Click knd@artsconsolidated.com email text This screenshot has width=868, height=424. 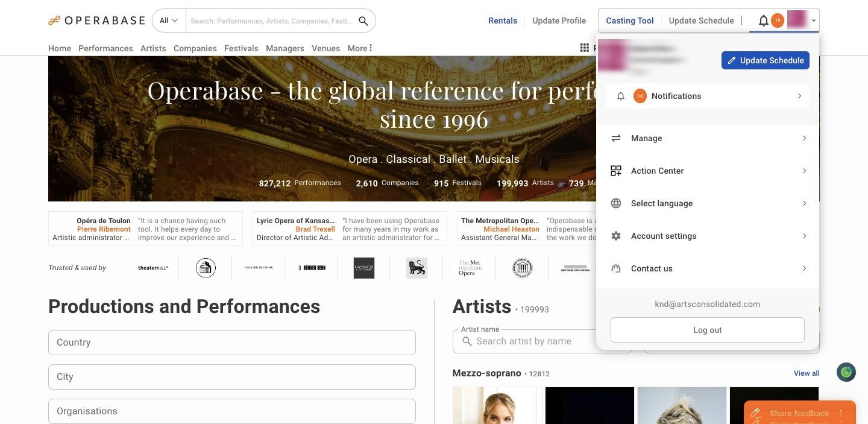click(708, 304)
